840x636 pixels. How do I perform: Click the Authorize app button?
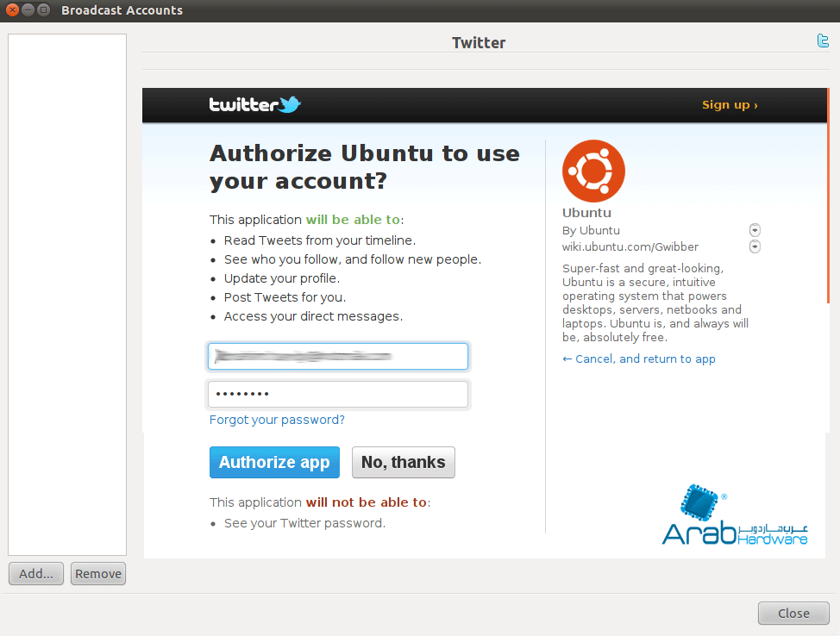[x=274, y=462]
